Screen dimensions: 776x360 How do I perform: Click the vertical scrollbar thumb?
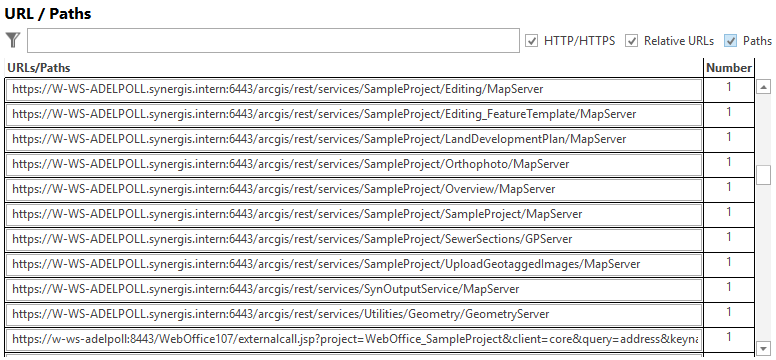(764, 175)
